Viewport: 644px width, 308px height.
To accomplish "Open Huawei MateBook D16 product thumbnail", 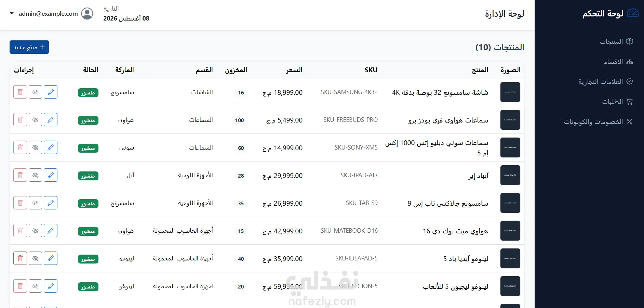I will pos(510,231).
